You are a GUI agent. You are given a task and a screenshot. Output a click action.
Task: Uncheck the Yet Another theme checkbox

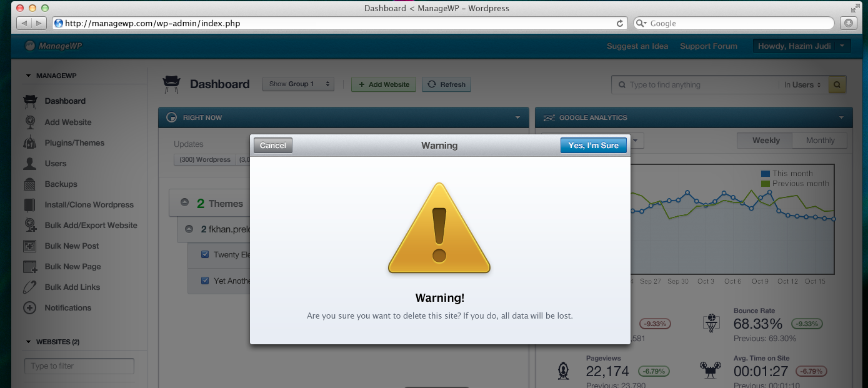[x=205, y=281]
